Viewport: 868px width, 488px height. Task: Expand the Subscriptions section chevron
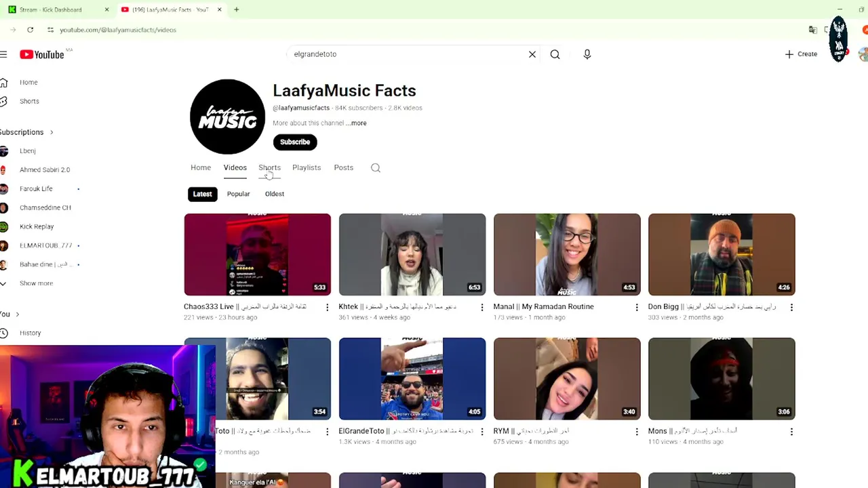(51, 132)
